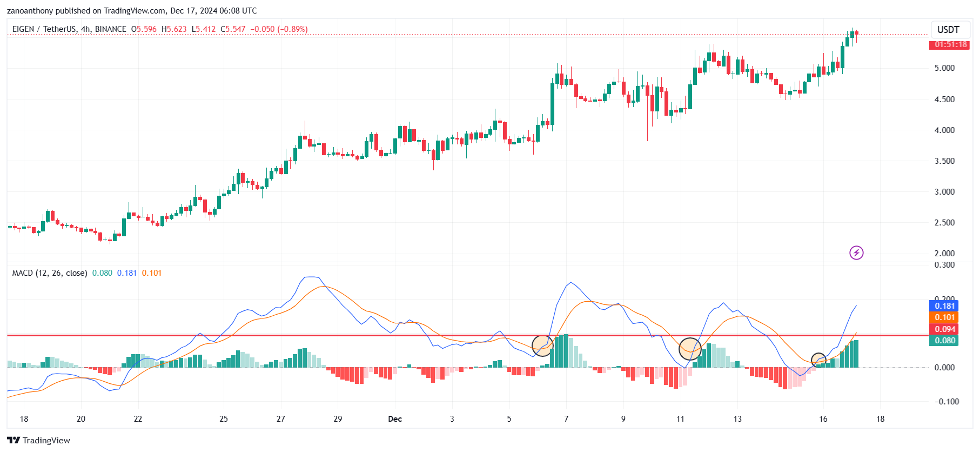980x452 pixels.
Task: Click the blue 0.181 MACD value tag
Action: point(943,306)
